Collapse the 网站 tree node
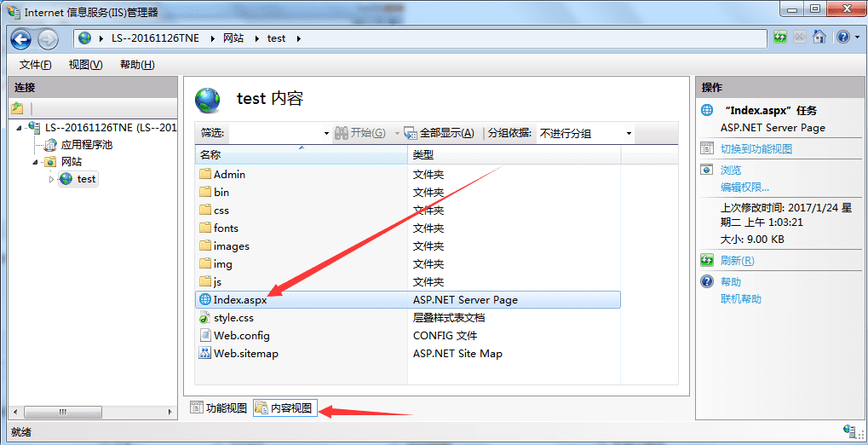Viewport: 868px width, 445px height. 36,162
